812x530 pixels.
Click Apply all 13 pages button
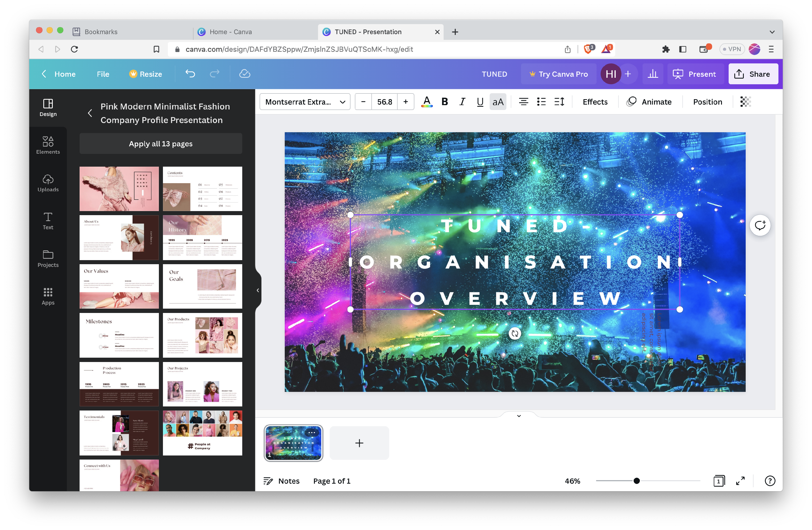(161, 144)
